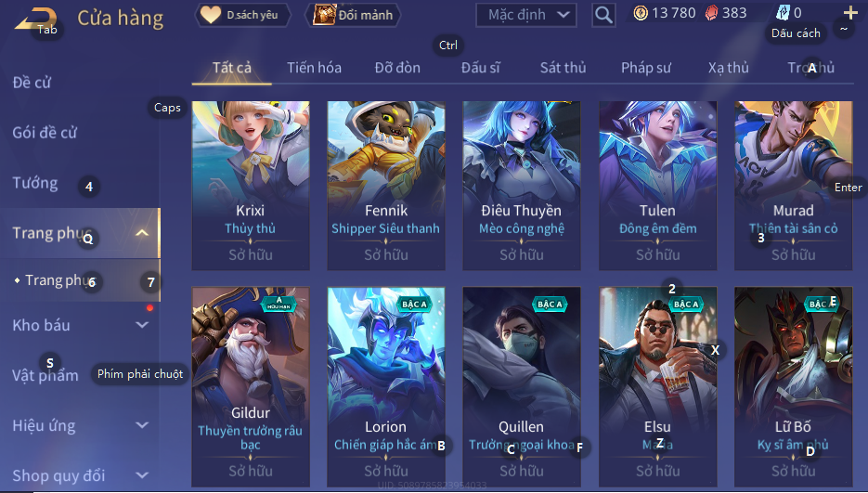Open the search magnifier icon
The height and width of the screenshot is (493, 868).
[603, 15]
